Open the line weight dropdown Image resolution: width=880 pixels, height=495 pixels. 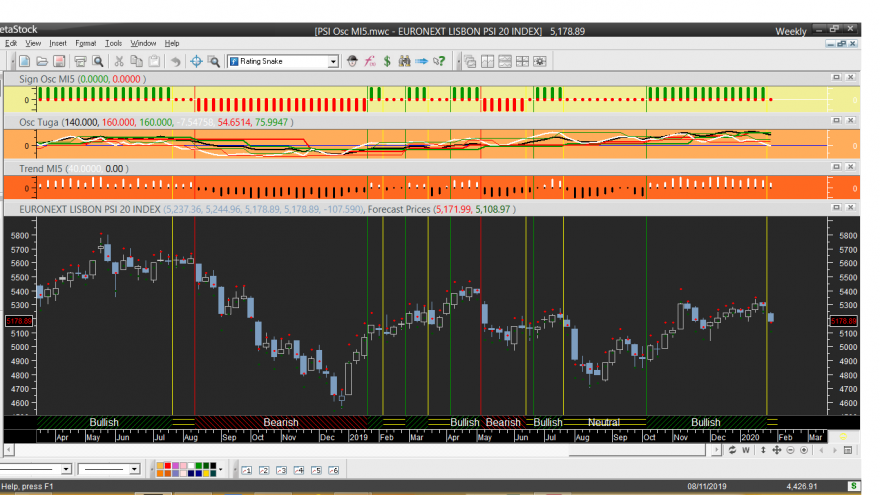[x=134, y=469]
